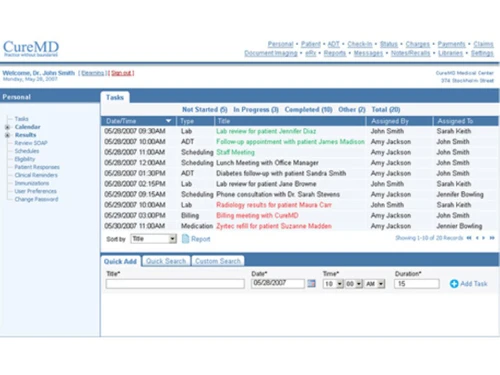Viewport: 500px width, 375px height.
Task: Click the Report document icon
Action: pos(186,239)
